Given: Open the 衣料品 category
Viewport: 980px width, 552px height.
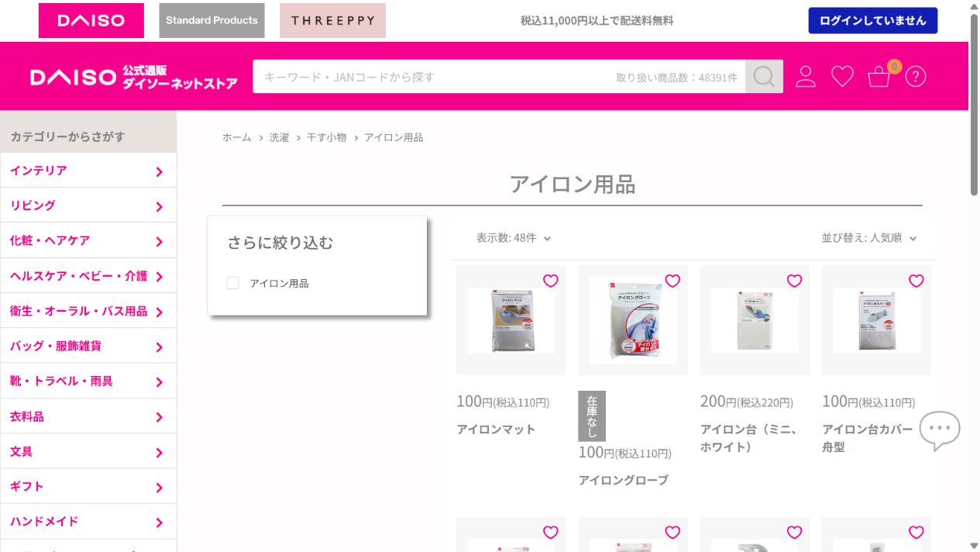Looking at the screenshot, I should coord(88,416).
